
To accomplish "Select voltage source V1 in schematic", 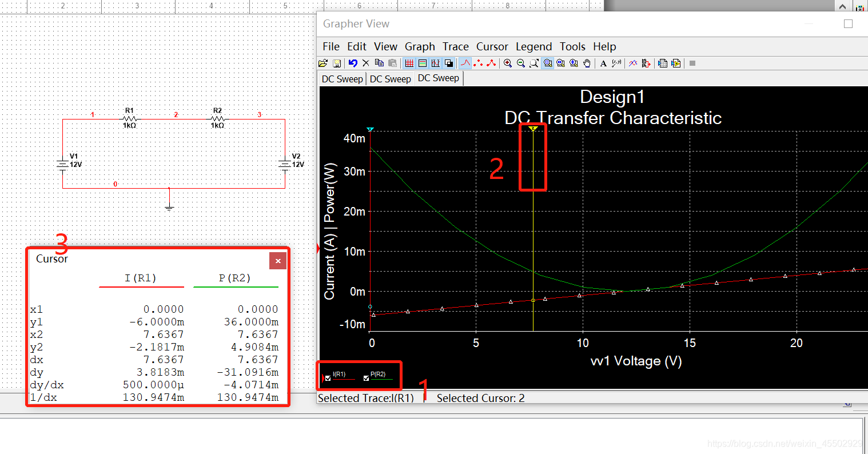I will click(x=63, y=164).
